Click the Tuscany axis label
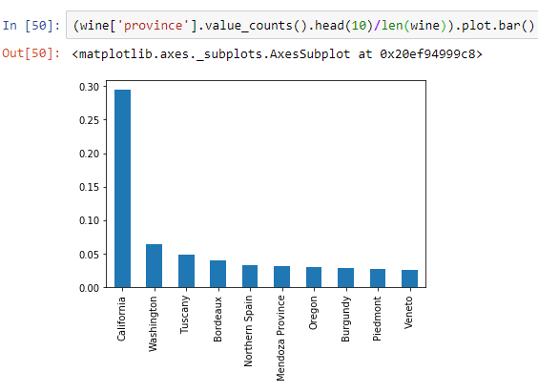The image size is (538, 392). [185, 315]
